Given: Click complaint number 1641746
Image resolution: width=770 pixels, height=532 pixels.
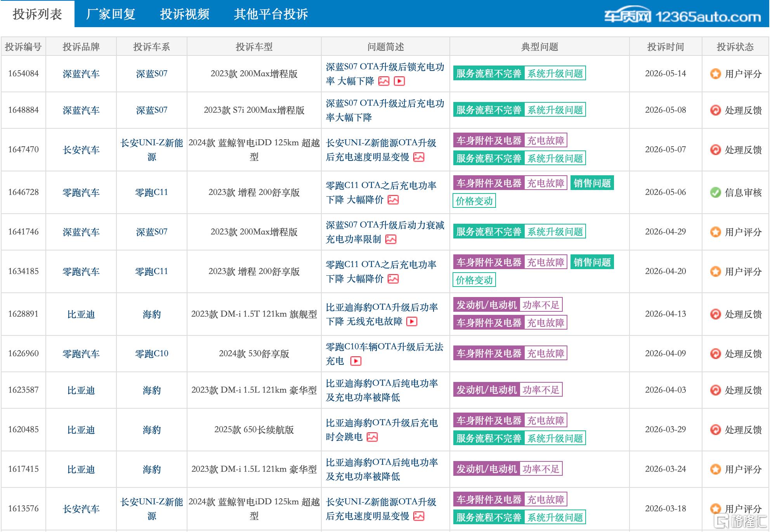Looking at the screenshot, I should (24, 232).
